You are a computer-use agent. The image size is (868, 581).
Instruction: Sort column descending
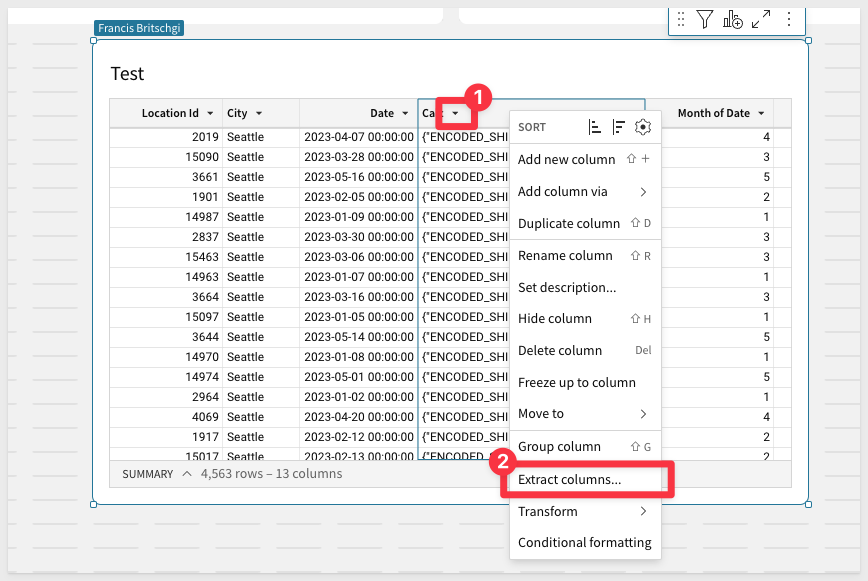point(619,127)
